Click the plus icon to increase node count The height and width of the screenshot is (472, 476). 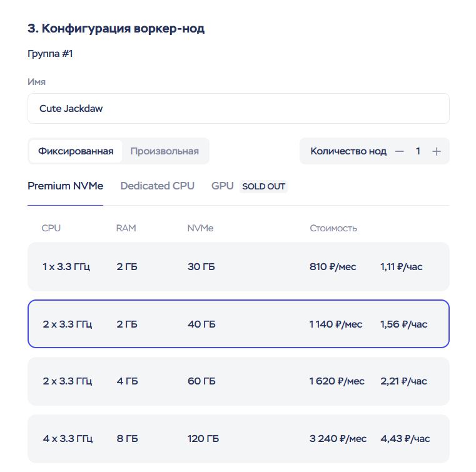click(437, 151)
